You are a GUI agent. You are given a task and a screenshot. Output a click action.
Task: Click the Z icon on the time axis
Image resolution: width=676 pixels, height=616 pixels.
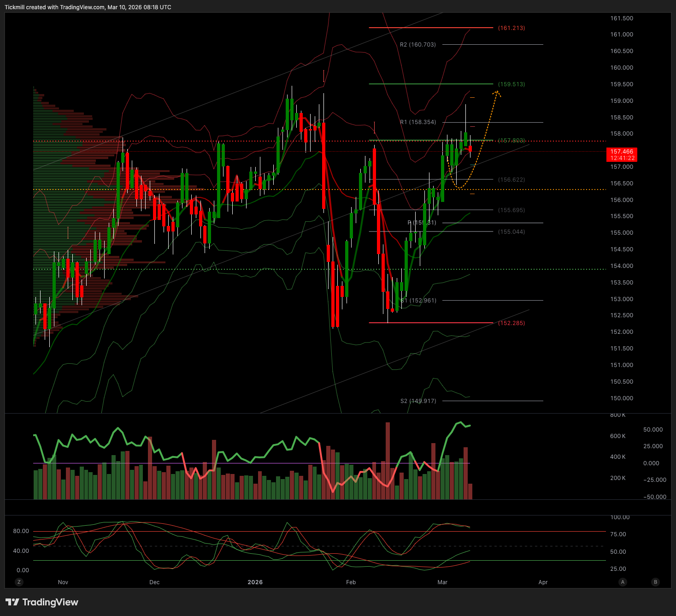(x=19, y=582)
